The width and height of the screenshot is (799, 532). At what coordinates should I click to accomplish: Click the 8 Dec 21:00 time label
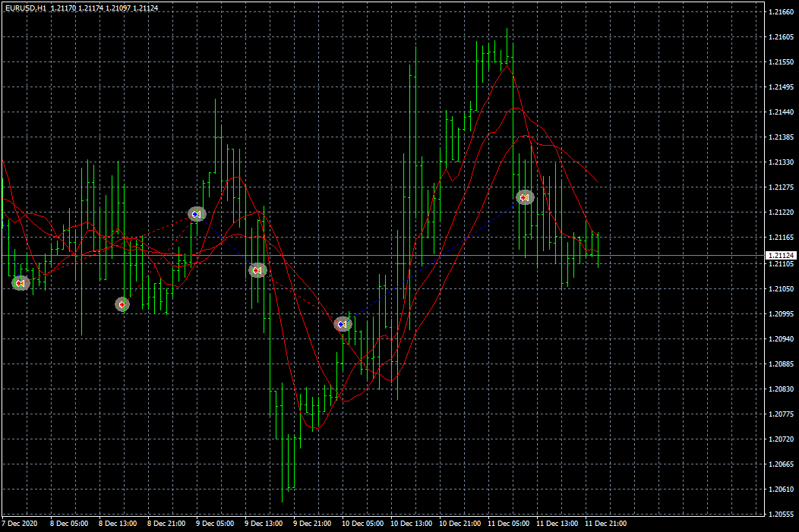166,524
